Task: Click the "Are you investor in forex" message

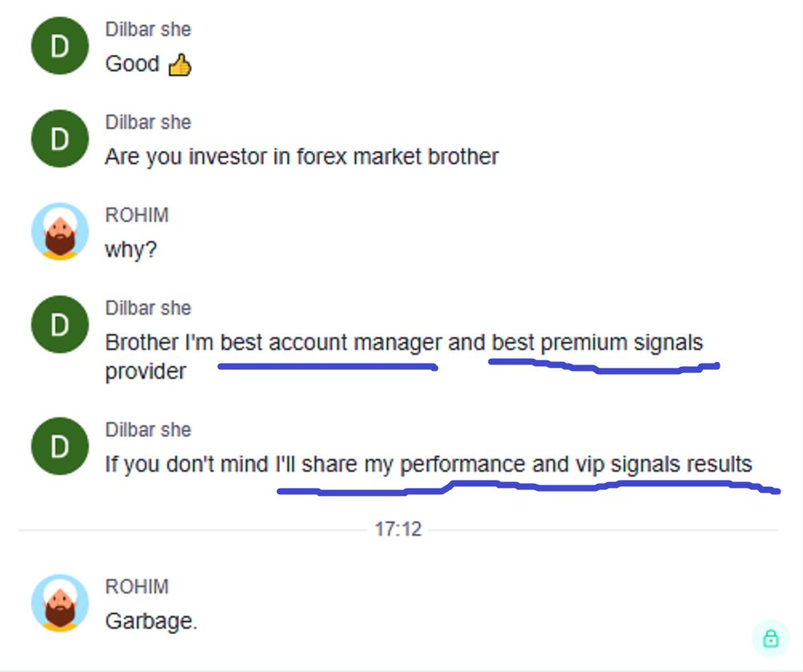Action: pos(301,156)
